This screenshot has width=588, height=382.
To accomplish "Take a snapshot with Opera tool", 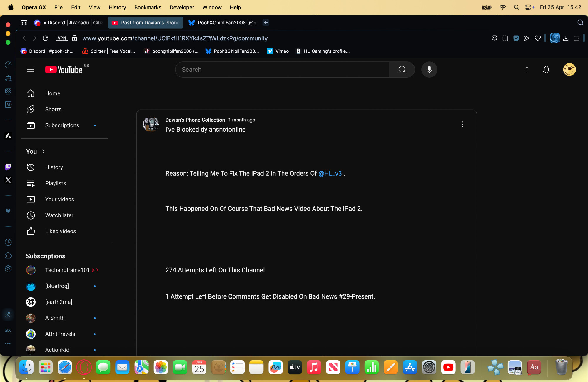I will click(505, 38).
